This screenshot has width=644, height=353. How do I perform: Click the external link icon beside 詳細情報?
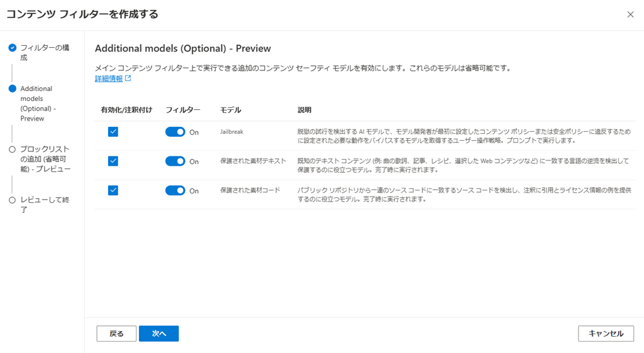point(128,79)
